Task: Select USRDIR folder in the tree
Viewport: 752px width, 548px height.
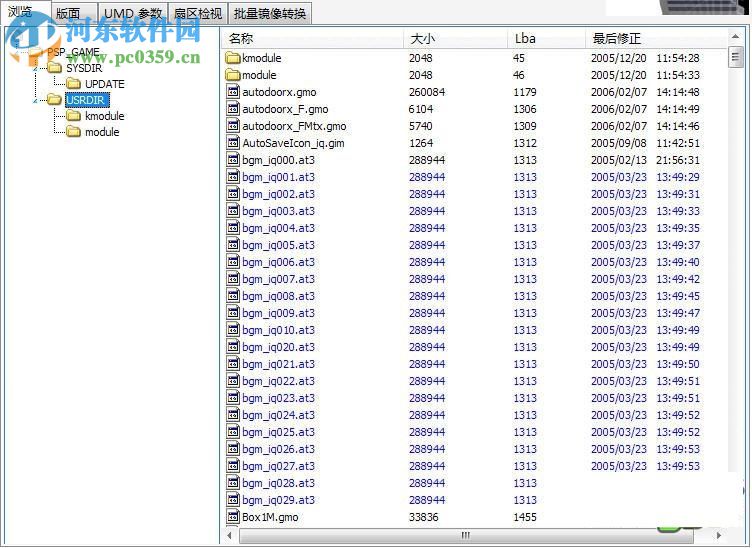Action: [85, 100]
